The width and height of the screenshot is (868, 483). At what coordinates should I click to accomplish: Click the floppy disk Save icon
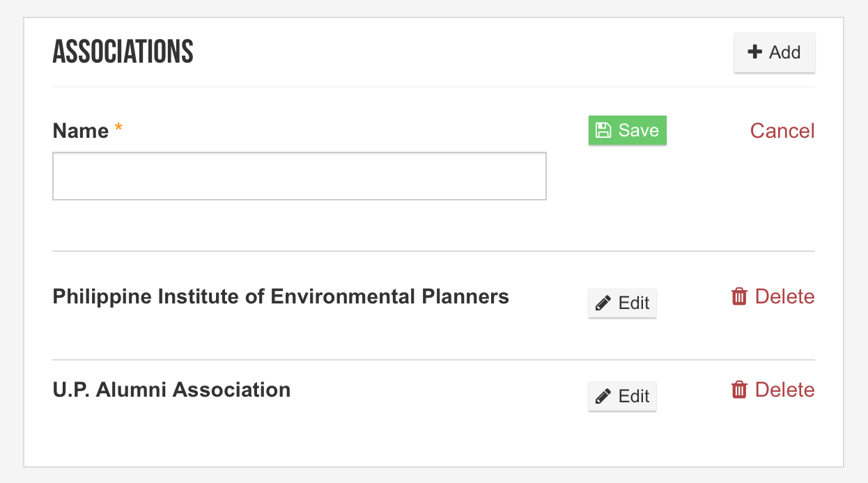(603, 130)
